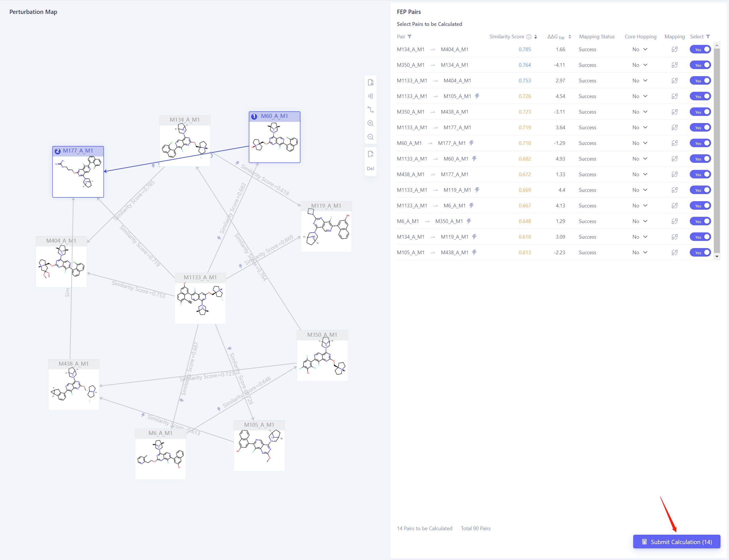Viewport: 729px width, 560px height.
Task: Click the Mapping Status column header
Action: coord(597,37)
